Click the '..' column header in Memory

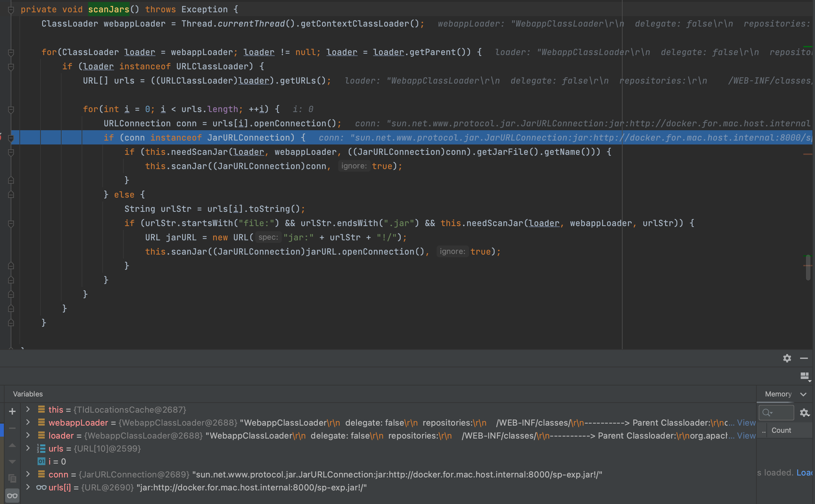(x=763, y=431)
